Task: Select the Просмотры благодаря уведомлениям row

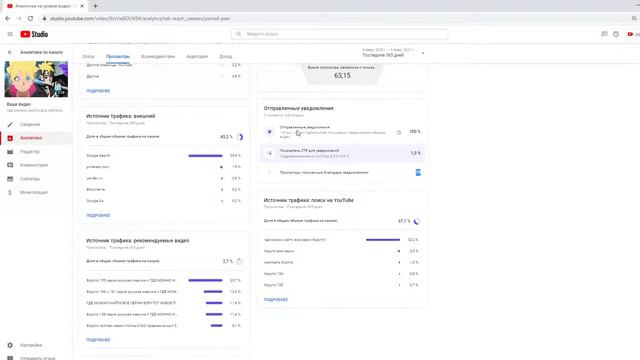Action: tap(342, 173)
